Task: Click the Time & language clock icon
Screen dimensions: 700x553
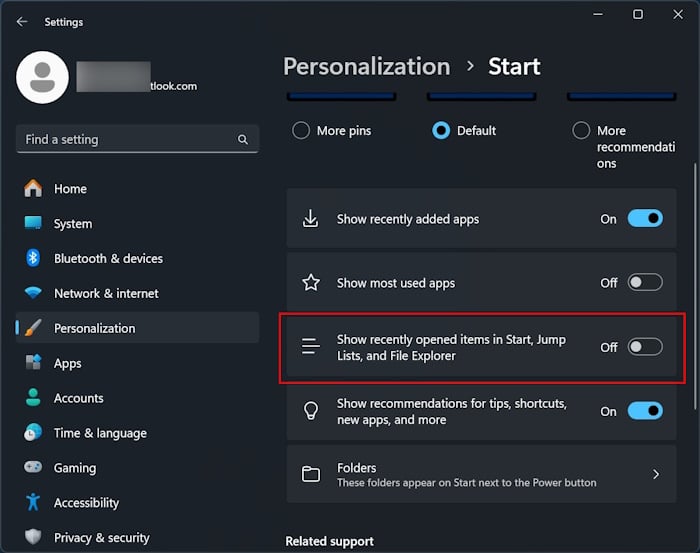Action: (x=33, y=432)
